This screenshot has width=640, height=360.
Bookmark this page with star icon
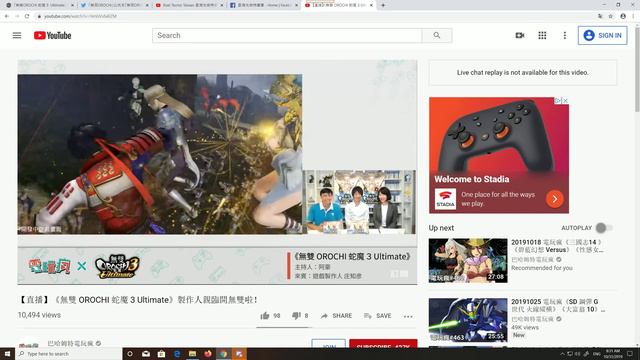[611, 16]
